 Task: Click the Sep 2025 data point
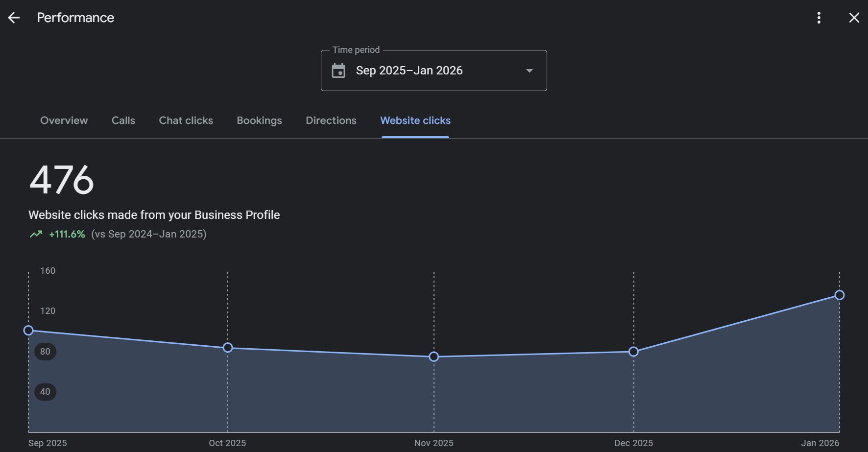pyautogui.click(x=29, y=331)
